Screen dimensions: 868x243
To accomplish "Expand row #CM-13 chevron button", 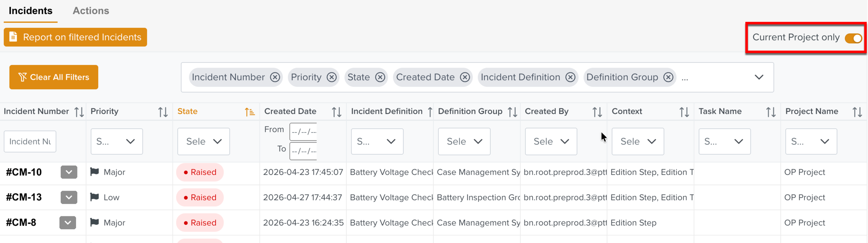I will [x=69, y=197].
